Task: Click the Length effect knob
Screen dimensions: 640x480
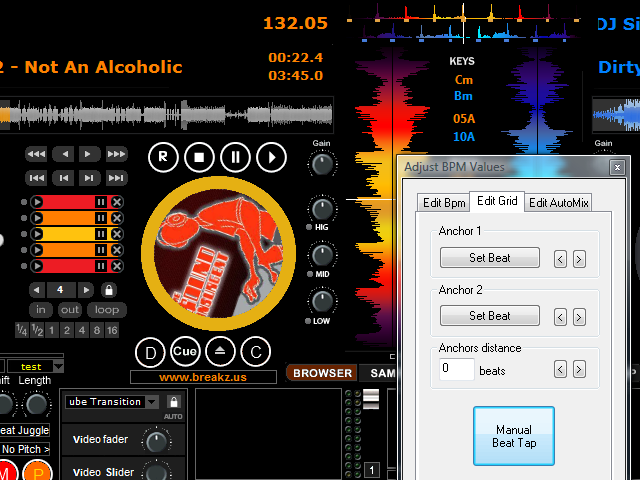Action: point(37,404)
